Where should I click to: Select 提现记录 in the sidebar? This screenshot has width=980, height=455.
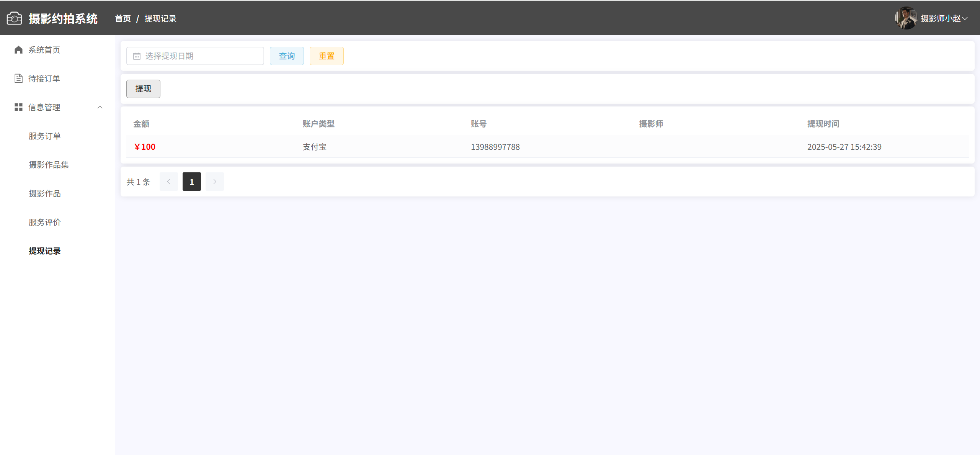(45, 251)
